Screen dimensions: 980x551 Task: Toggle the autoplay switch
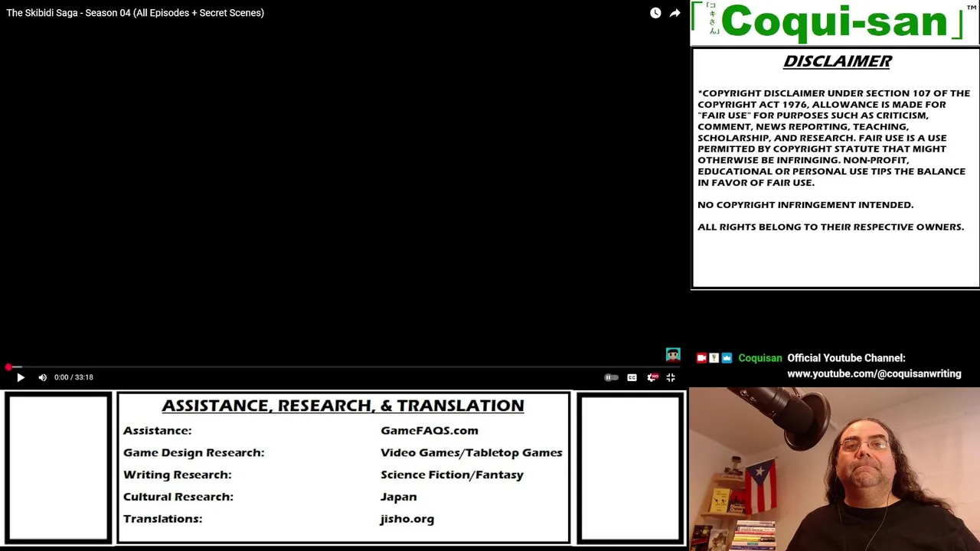tap(611, 377)
